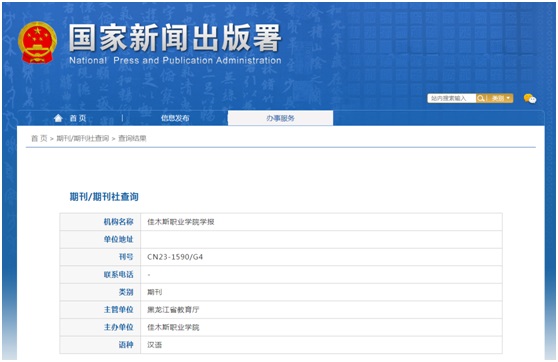Select 佳木斯职业学院学报 institution name value

[x=181, y=222]
